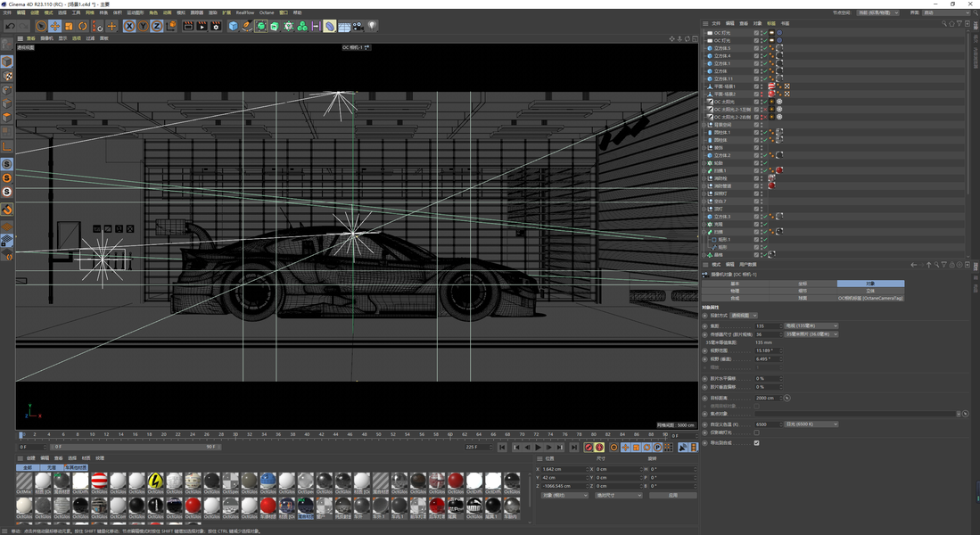Open the 电视 (135毫米) focal length dropdown
The width and height of the screenshot is (980, 535).
click(811, 326)
